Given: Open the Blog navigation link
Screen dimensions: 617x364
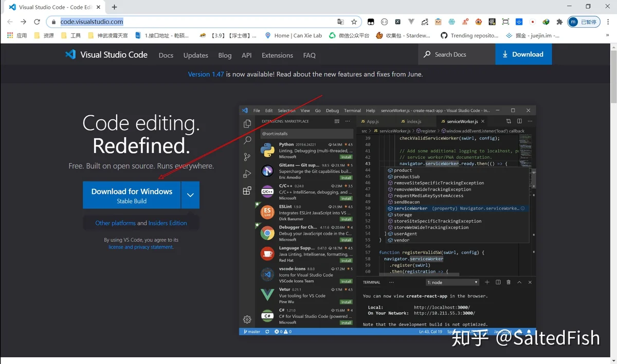Looking at the screenshot, I should 225,55.
